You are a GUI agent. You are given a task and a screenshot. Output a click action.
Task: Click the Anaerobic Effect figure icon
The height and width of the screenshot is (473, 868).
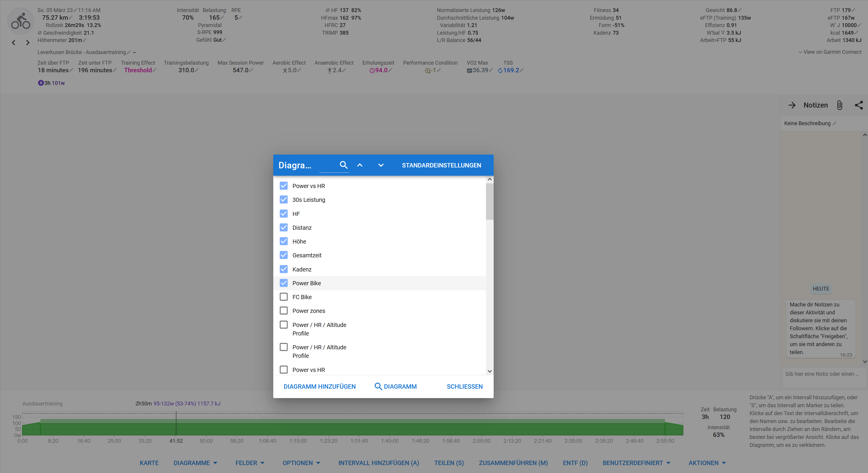[330, 71]
